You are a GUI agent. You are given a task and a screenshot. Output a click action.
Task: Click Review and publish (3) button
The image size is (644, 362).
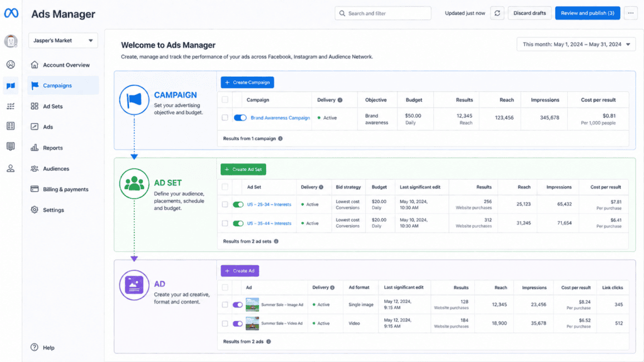(587, 13)
